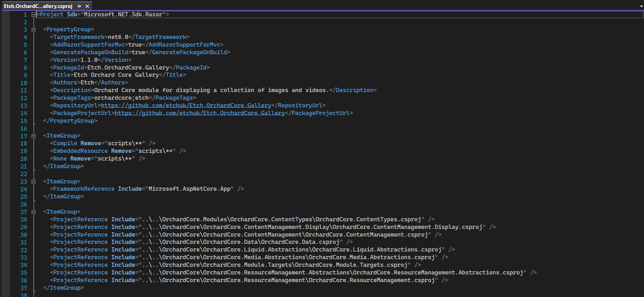644x297 pixels.
Task: Open the RepositoryUrl GitHub link
Action: 186,105
